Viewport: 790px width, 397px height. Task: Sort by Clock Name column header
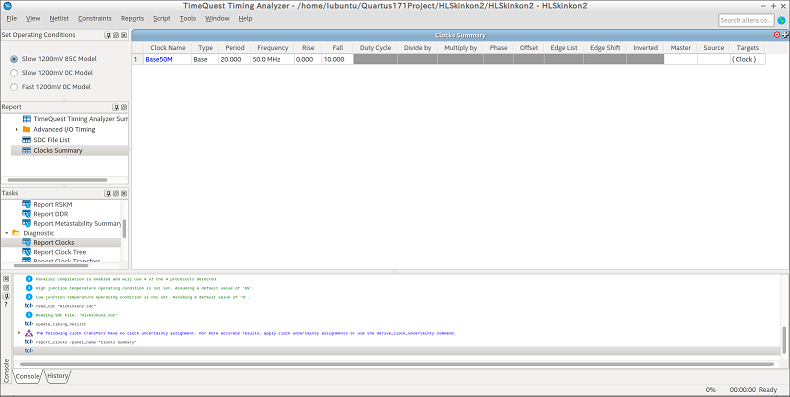tap(168, 48)
